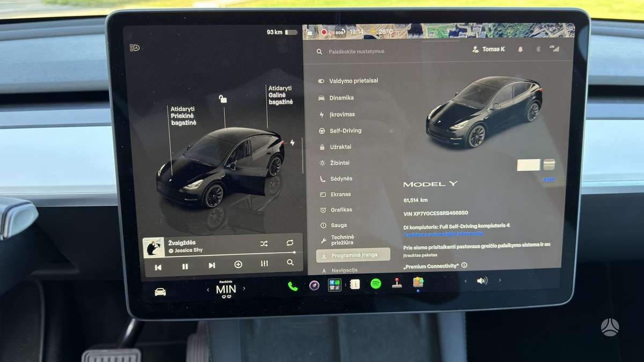Open the media search magnifier icon

coord(290,263)
